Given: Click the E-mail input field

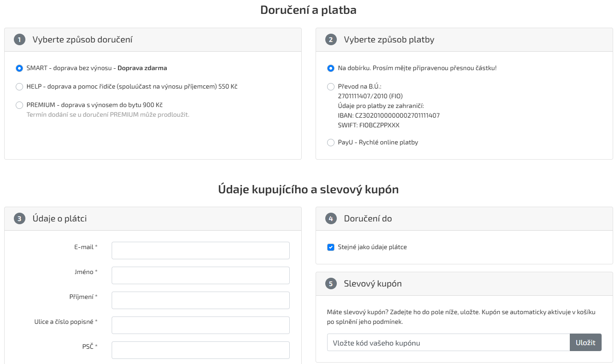Looking at the screenshot, I should 200,251.
